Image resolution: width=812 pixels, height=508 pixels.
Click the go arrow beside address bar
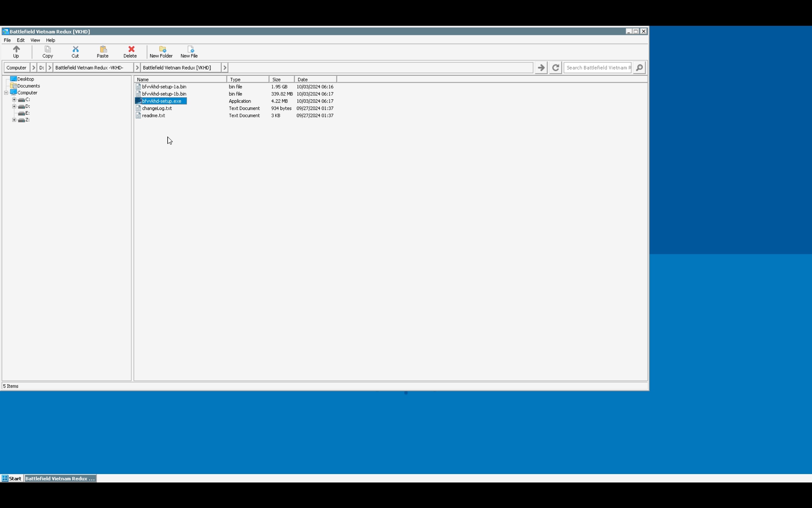click(541, 68)
